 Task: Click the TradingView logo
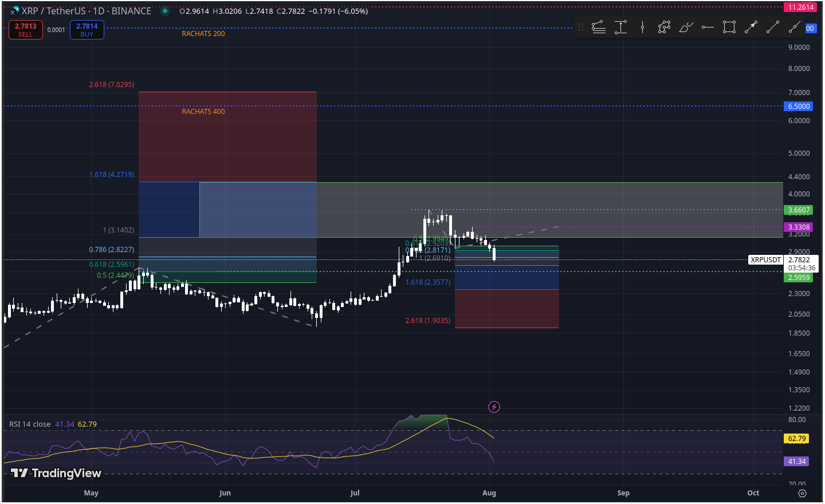click(56, 473)
